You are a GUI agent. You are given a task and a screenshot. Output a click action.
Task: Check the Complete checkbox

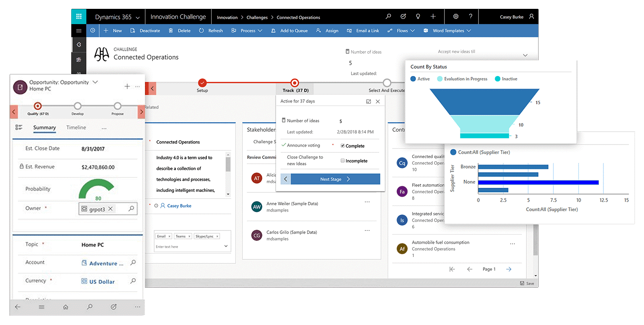click(x=343, y=146)
